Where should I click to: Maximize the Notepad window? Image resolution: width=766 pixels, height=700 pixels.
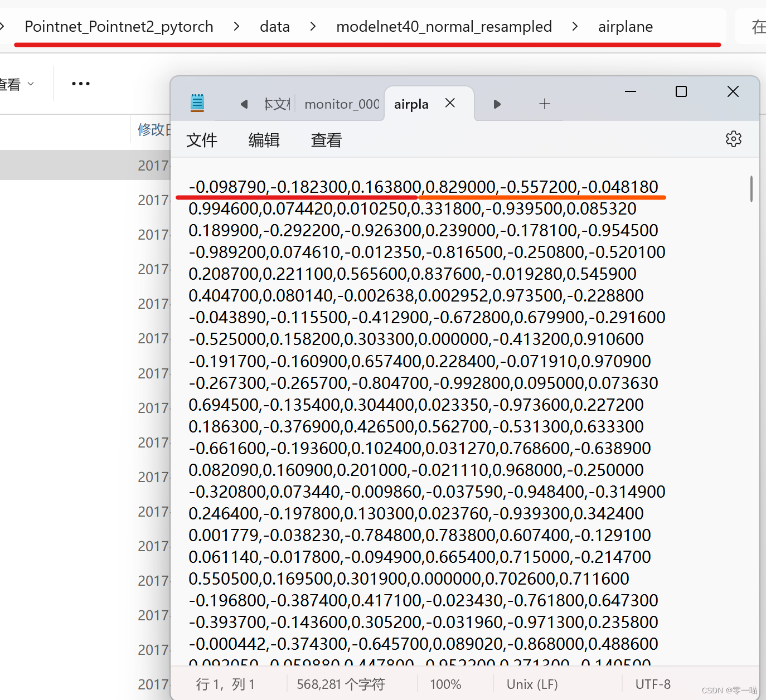click(681, 91)
